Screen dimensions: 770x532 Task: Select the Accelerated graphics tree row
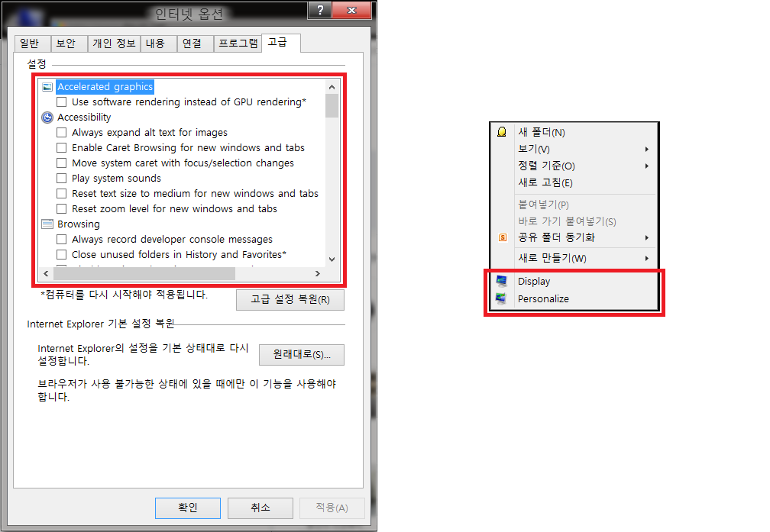click(105, 87)
